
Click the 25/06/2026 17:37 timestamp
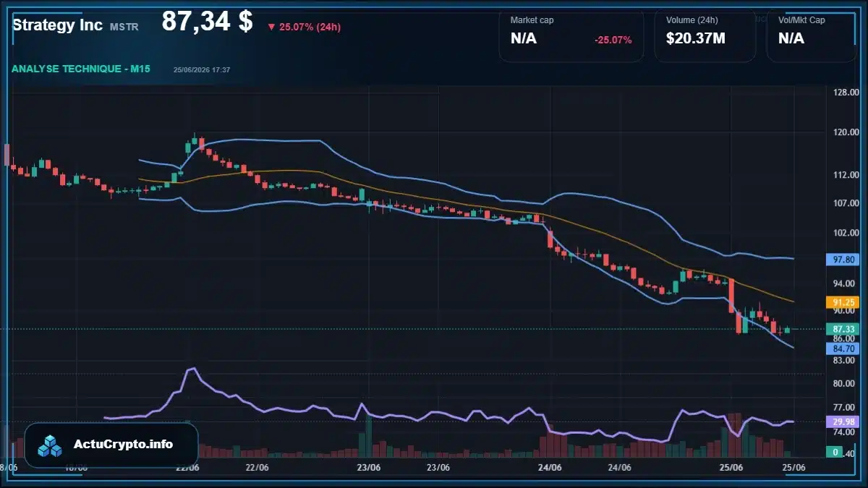202,70
